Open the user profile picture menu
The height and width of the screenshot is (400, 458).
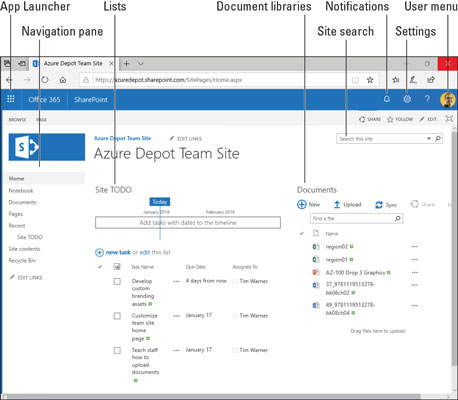[x=448, y=100]
